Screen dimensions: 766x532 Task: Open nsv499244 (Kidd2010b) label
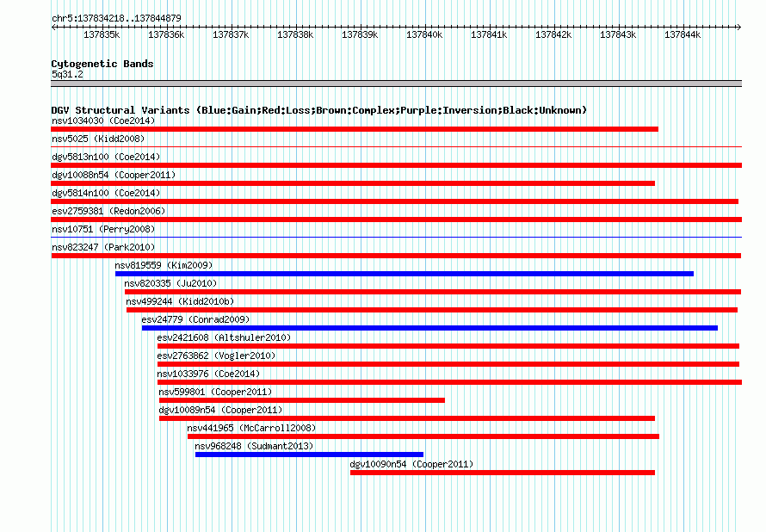point(180,301)
